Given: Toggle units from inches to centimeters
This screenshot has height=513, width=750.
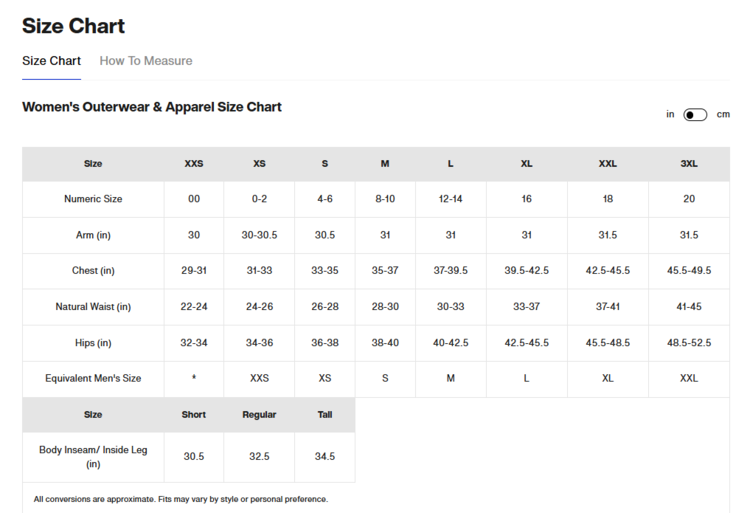Looking at the screenshot, I should tap(695, 115).
